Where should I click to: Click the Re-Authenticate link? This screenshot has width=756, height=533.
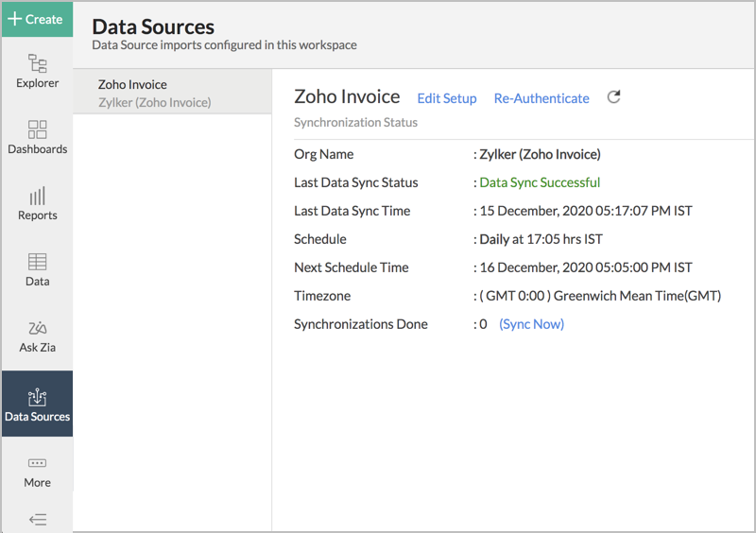coord(541,98)
